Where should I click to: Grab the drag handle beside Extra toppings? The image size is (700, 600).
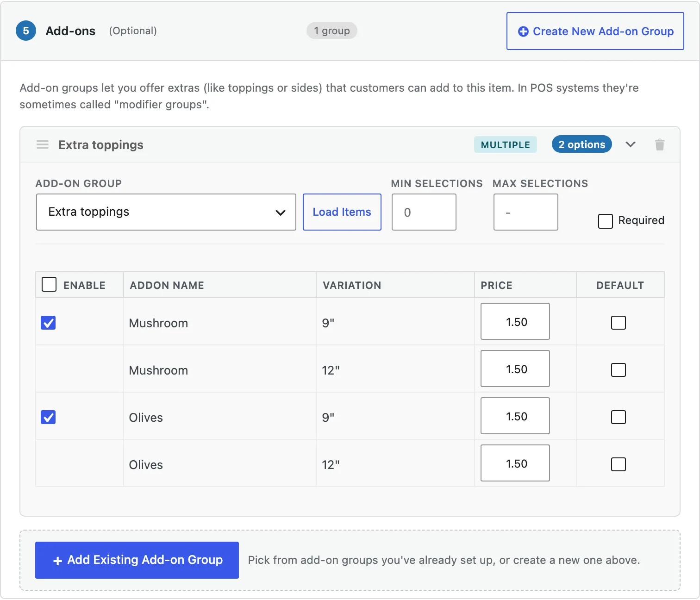click(x=43, y=145)
